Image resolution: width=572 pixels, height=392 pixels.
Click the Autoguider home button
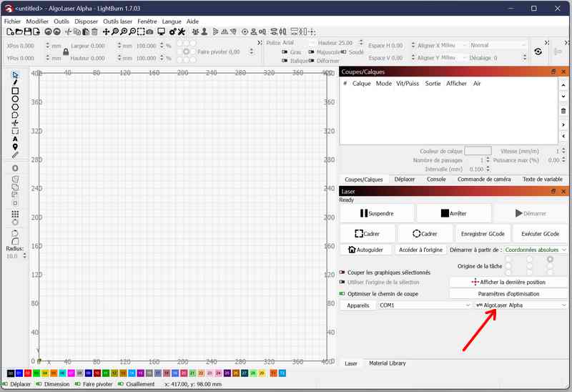[366, 250]
